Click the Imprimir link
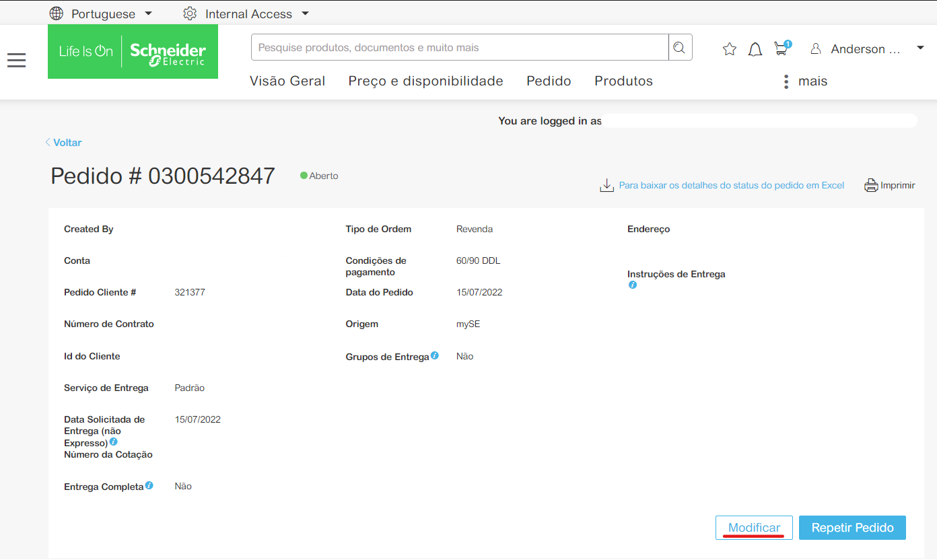 pos(897,185)
